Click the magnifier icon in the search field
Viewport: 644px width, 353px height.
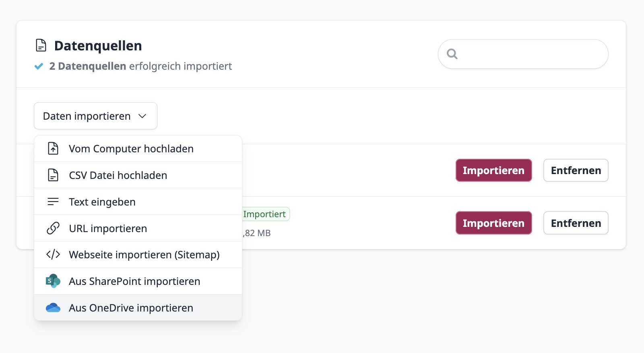coord(452,54)
